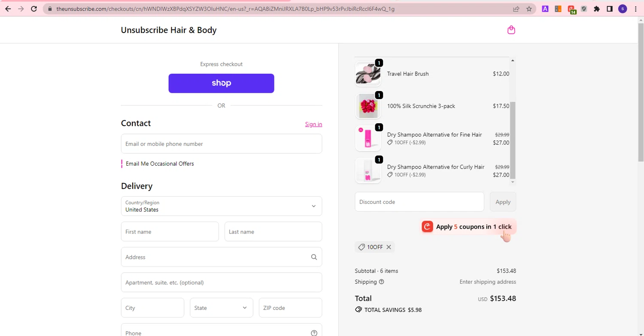Open the share page icon in address bar

coord(516,9)
